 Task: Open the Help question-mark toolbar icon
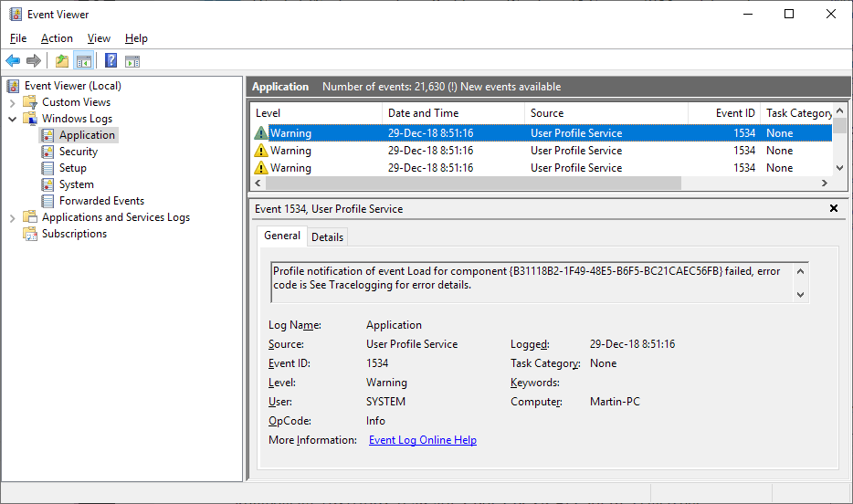point(111,60)
